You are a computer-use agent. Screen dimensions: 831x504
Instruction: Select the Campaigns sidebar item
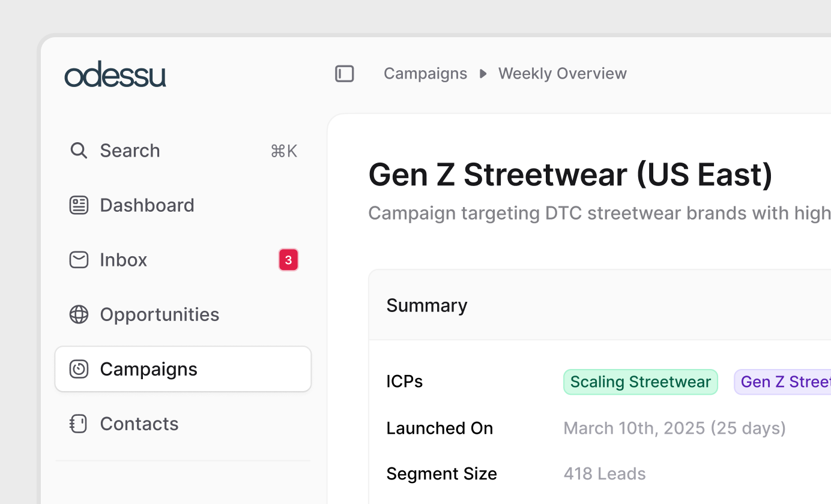(183, 369)
